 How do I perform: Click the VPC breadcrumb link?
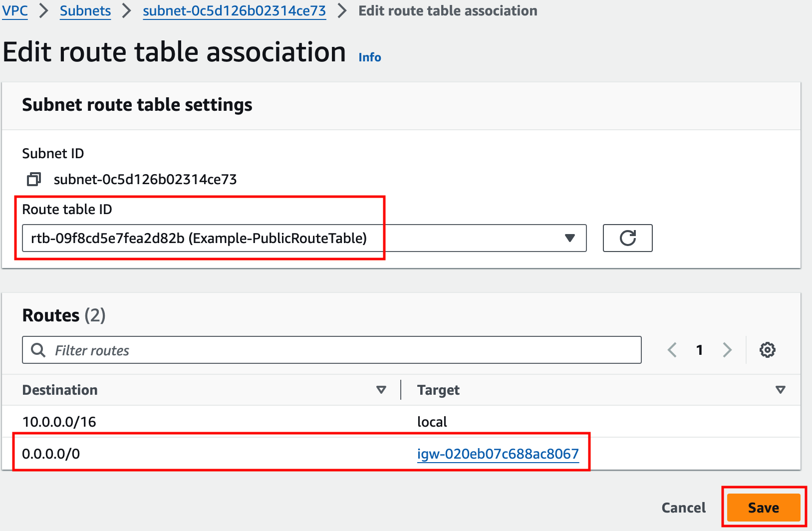coord(14,10)
